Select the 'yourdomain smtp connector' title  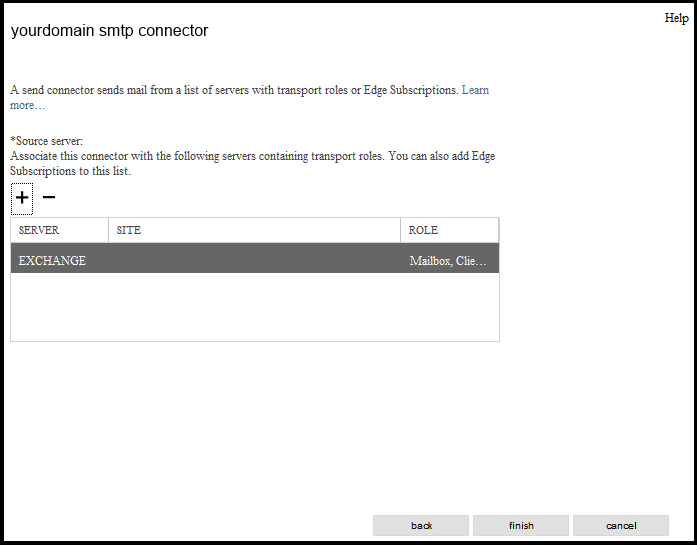(x=109, y=31)
